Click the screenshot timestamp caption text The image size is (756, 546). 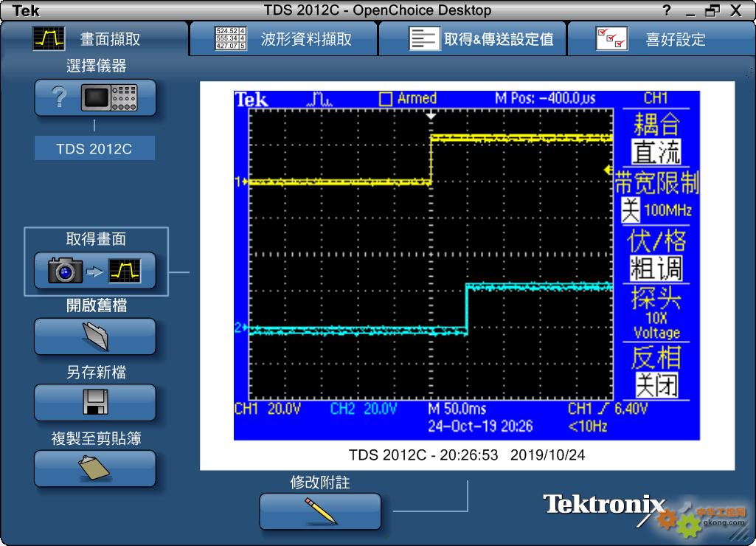(x=466, y=455)
